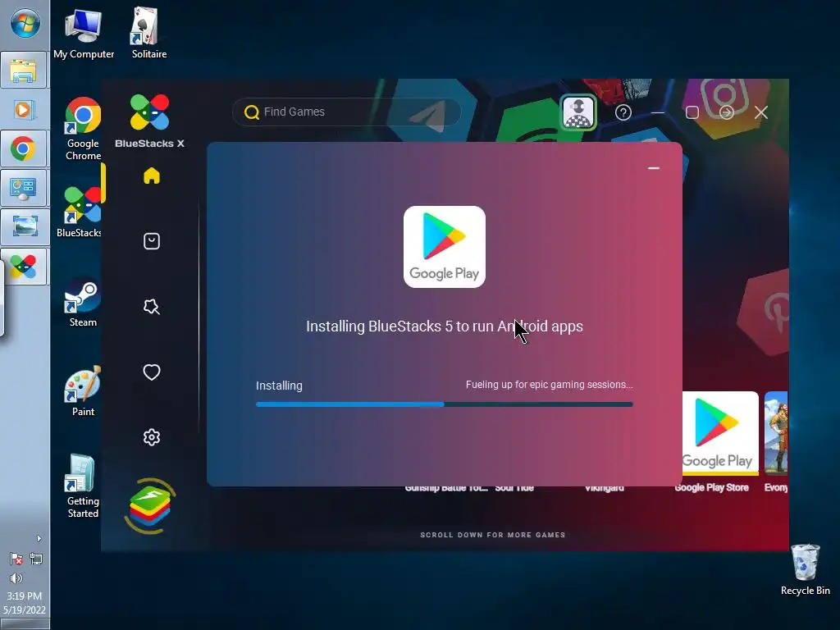
Task: Click the network tray icon
Action: pos(36,559)
